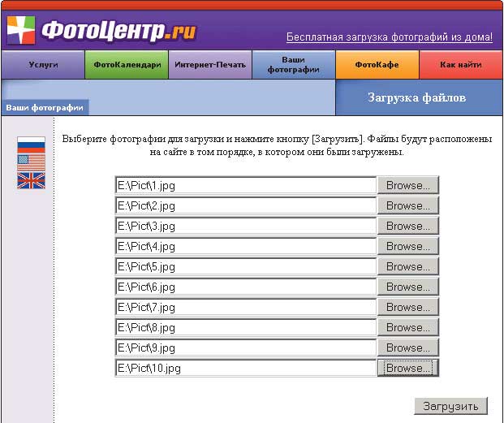Screen dimensions: 504x423
Task: Click Browse next to E:\Pict\10.jpg
Action: click(408, 368)
